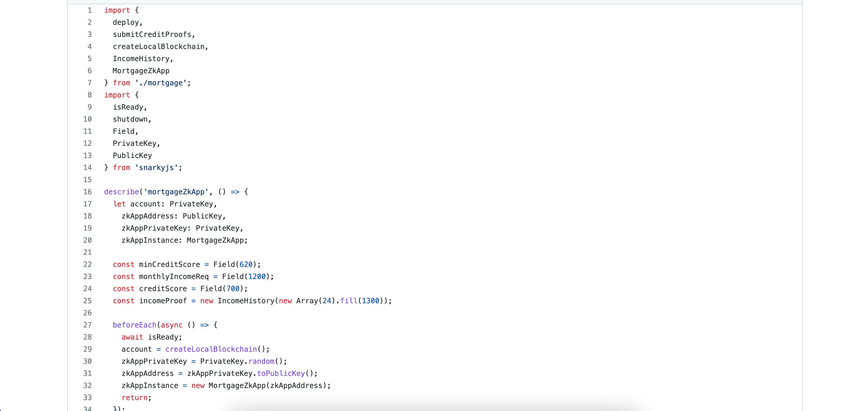Click 'createLocalBlockchain,' on line 4
The width and height of the screenshot is (868, 411).
pyautogui.click(x=161, y=47)
